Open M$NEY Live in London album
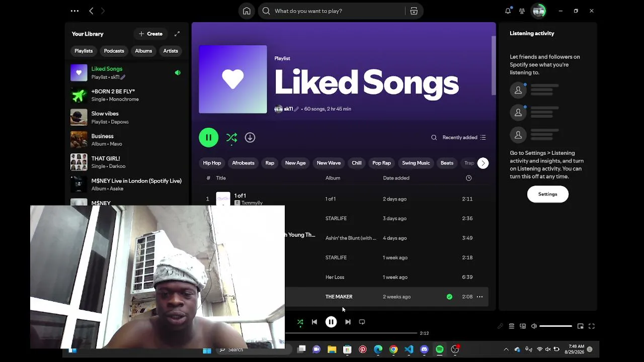The width and height of the screenshot is (644, 362). point(127,185)
